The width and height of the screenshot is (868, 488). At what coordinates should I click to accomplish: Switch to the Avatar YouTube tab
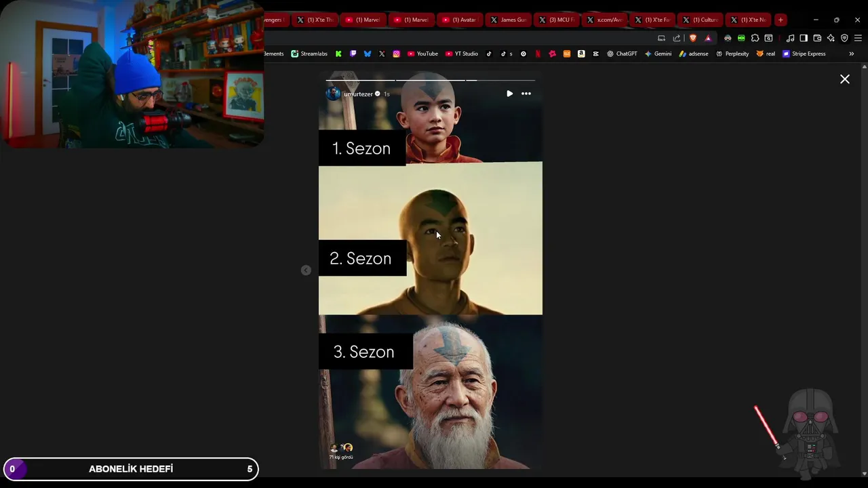[459, 20]
